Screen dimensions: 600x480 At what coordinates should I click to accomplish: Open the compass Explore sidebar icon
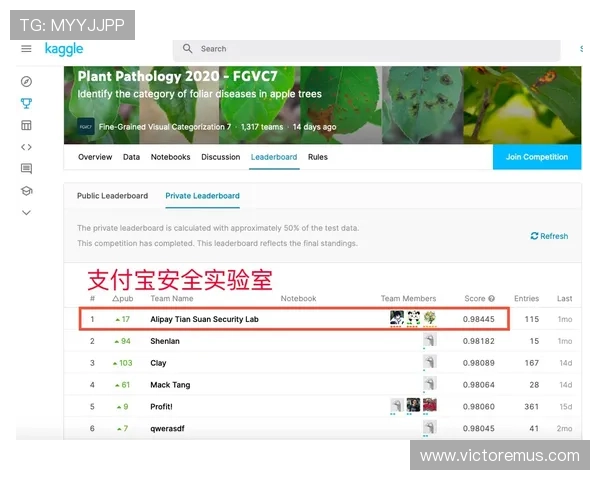26,82
